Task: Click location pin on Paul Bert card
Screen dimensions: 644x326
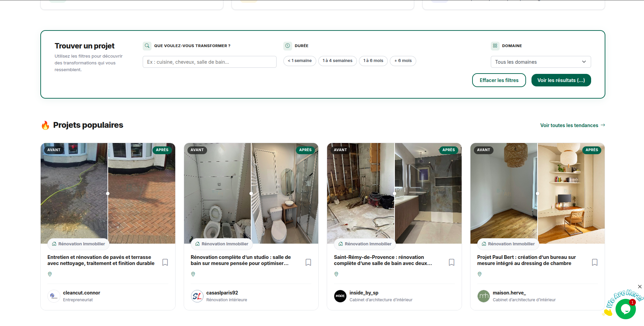Action: 480,274
